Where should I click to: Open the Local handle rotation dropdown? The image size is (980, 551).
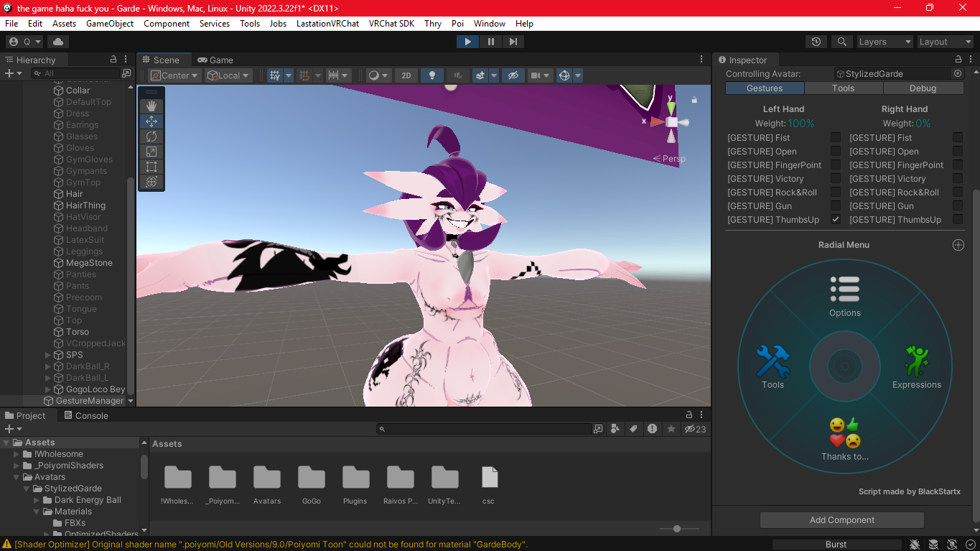[x=228, y=75]
